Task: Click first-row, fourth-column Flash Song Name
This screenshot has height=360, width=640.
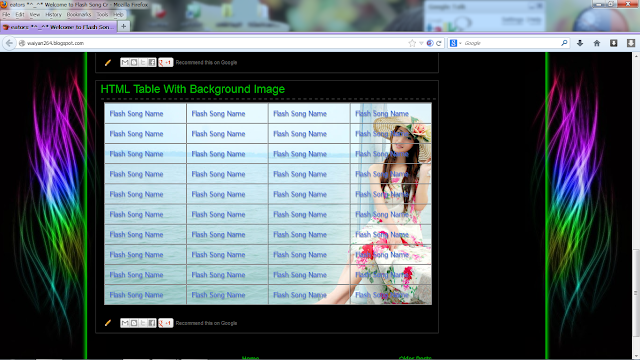Action: 382,113
